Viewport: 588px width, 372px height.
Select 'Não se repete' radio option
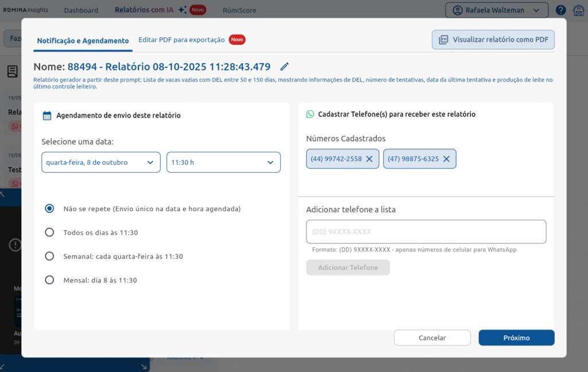[x=50, y=208]
